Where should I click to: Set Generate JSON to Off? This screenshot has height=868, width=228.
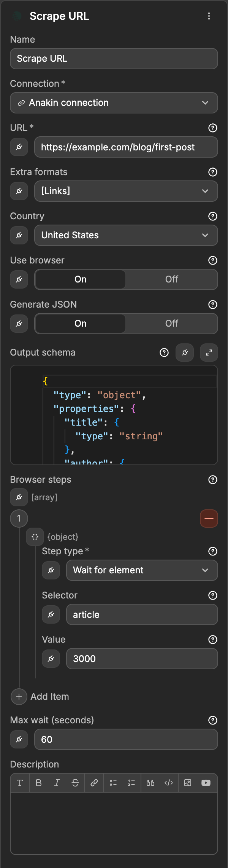172,324
